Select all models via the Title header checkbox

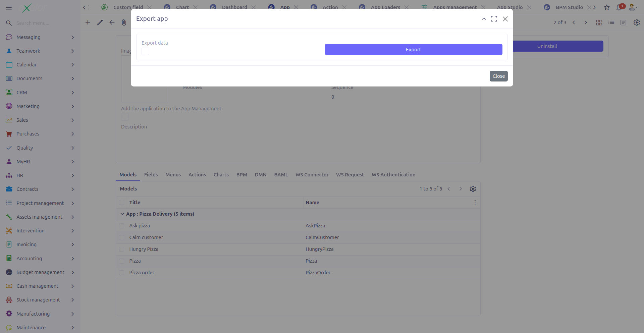(122, 203)
